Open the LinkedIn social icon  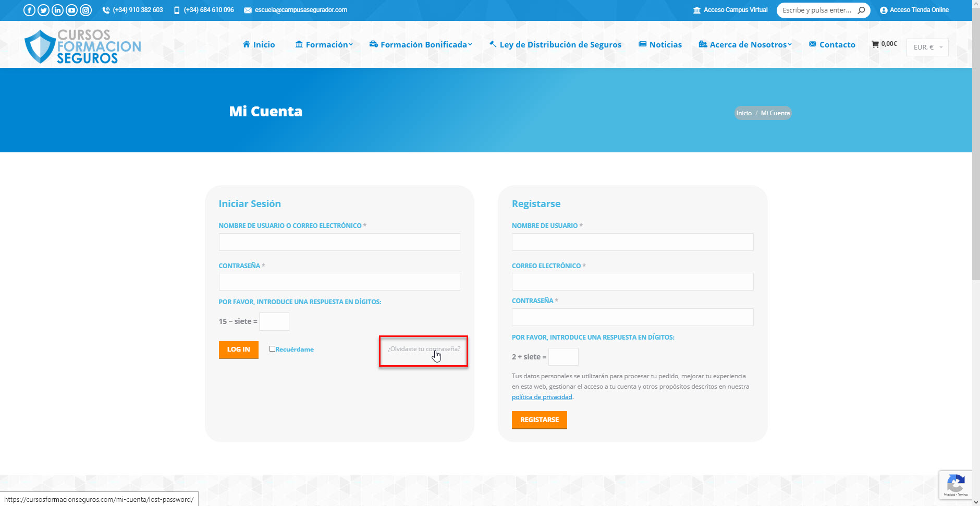pyautogui.click(x=57, y=10)
